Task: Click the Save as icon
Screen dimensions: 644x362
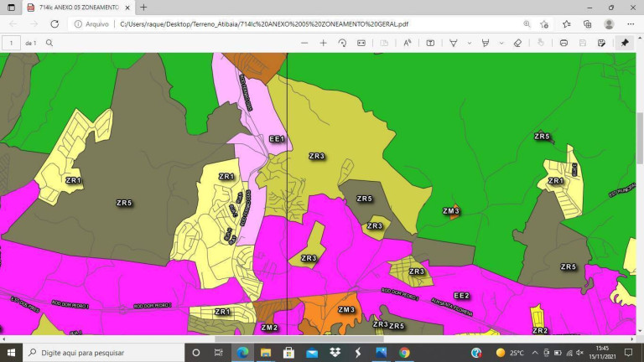Action: [x=601, y=43]
